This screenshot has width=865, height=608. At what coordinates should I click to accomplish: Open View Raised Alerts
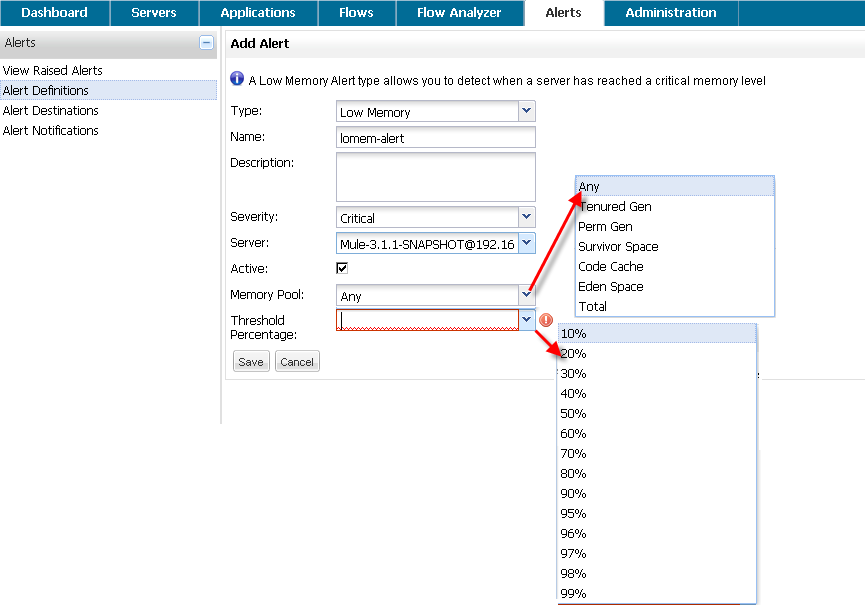coord(53,71)
